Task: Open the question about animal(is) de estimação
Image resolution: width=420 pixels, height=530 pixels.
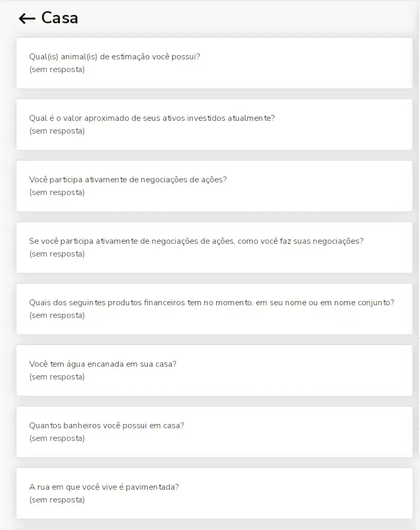Action: pos(214,63)
